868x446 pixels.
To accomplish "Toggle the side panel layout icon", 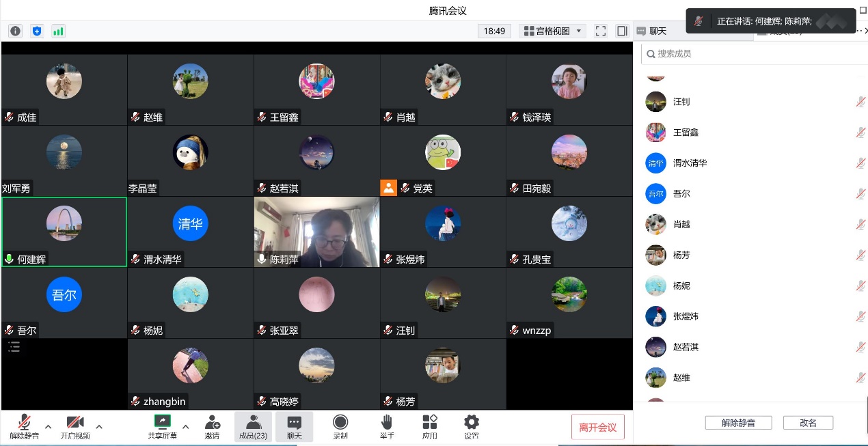I will tap(622, 31).
